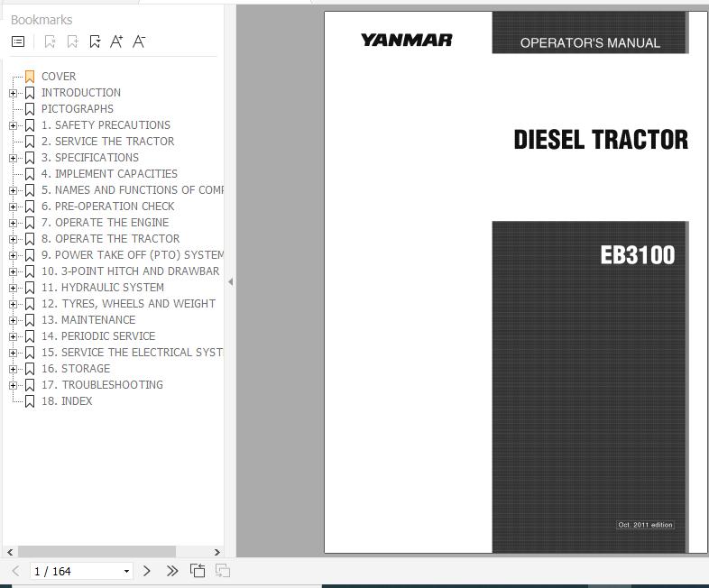Select 11. HYDRAULIC SYSTEM text
Screen dimensions: 709x588
(x=103, y=288)
